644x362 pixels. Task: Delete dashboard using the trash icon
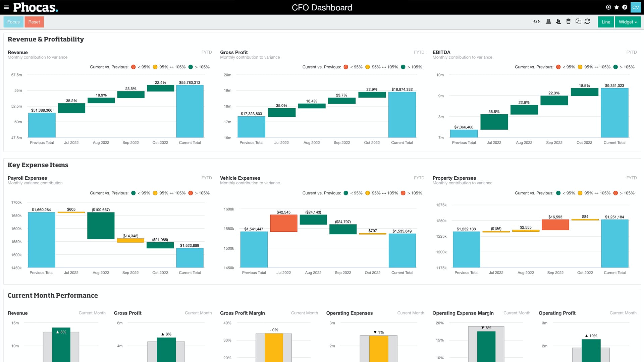(568, 21)
